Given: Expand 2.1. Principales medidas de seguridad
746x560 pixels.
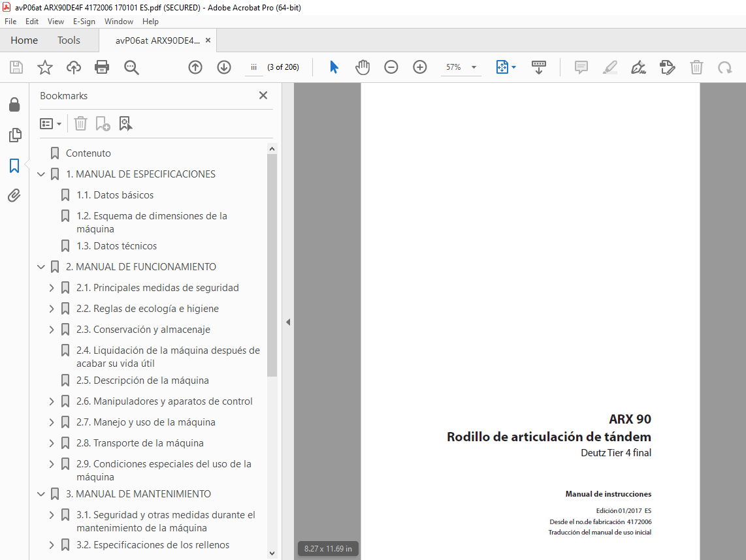Looking at the screenshot, I should pyautogui.click(x=52, y=288).
